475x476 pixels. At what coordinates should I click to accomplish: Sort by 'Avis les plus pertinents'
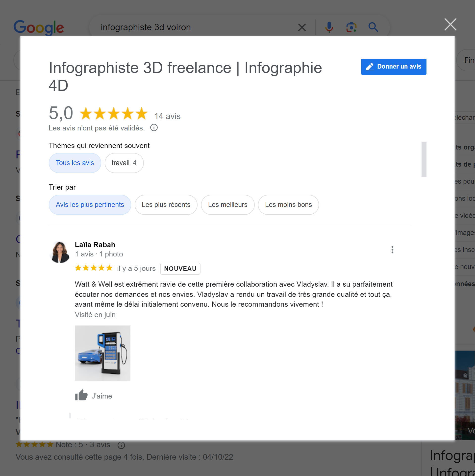tap(90, 205)
